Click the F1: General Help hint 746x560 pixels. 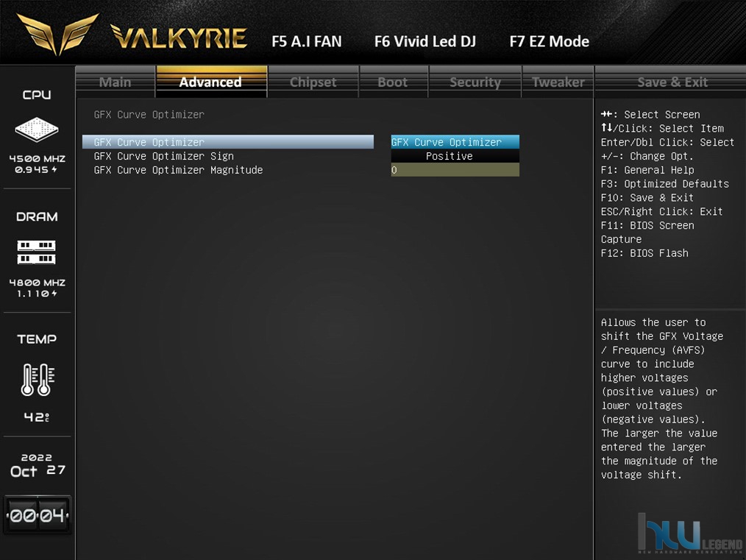pyautogui.click(x=647, y=170)
